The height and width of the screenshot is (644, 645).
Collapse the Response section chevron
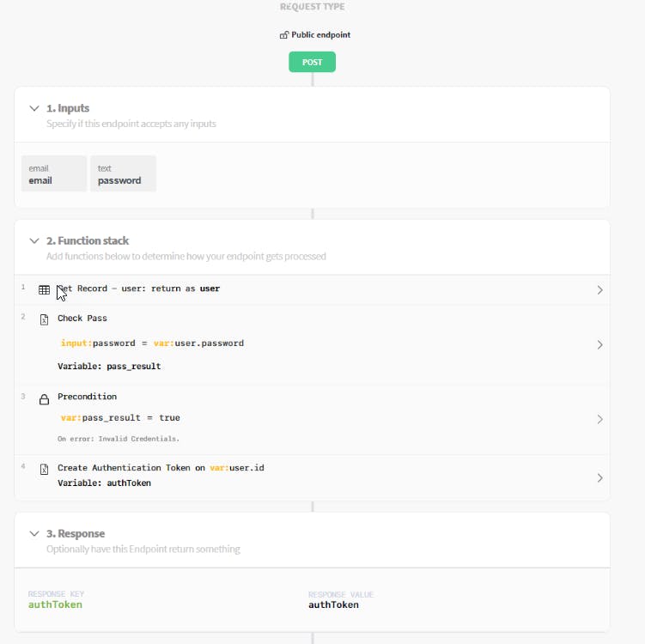[34, 534]
